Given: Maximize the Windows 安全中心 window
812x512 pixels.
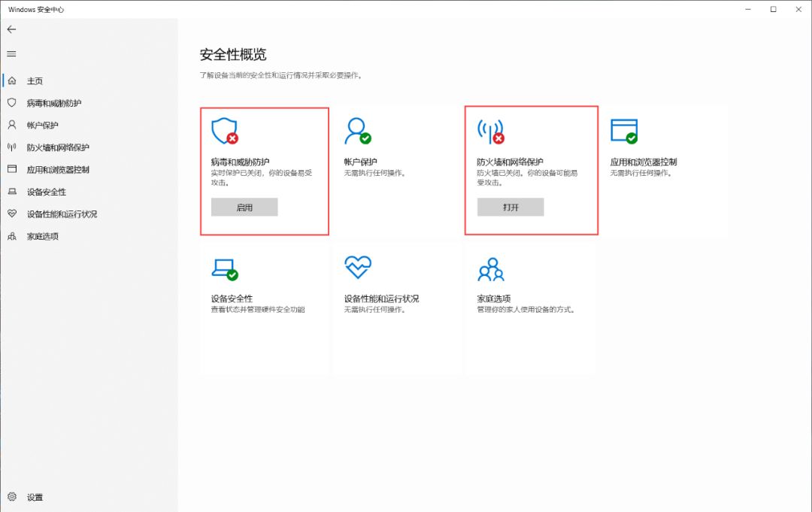Looking at the screenshot, I should click(773, 9).
